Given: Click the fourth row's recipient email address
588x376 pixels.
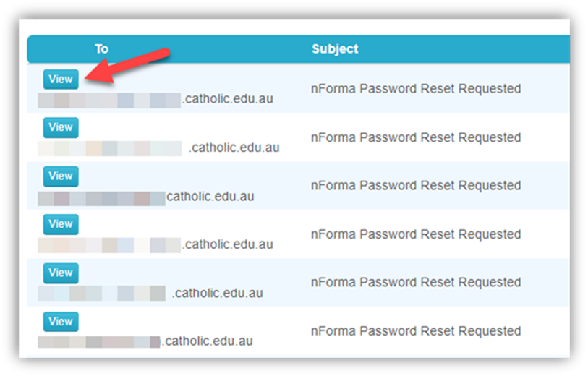Looking at the screenshot, I should click(x=155, y=244).
